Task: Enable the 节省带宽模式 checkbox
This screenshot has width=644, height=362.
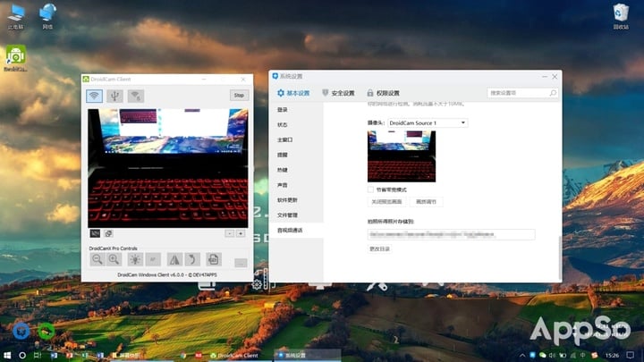Action: (x=371, y=189)
